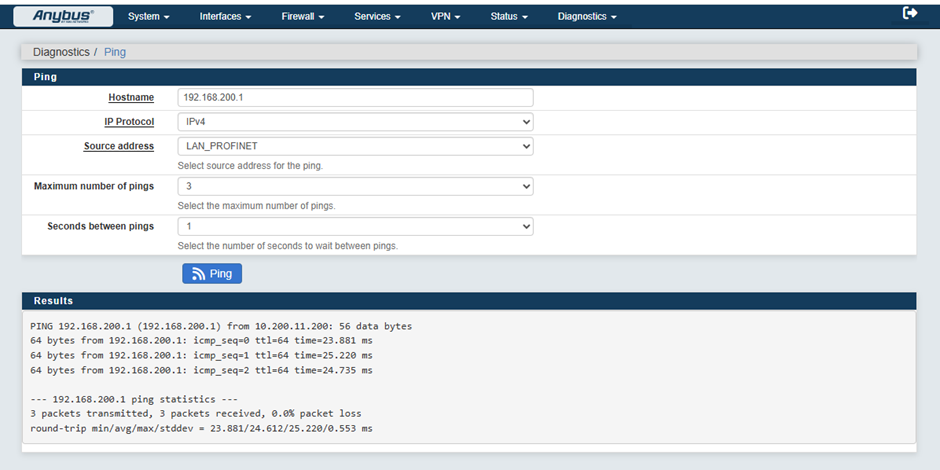This screenshot has width=940, height=470.
Task: Click the Anybus logo
Action: pos(64,16)
